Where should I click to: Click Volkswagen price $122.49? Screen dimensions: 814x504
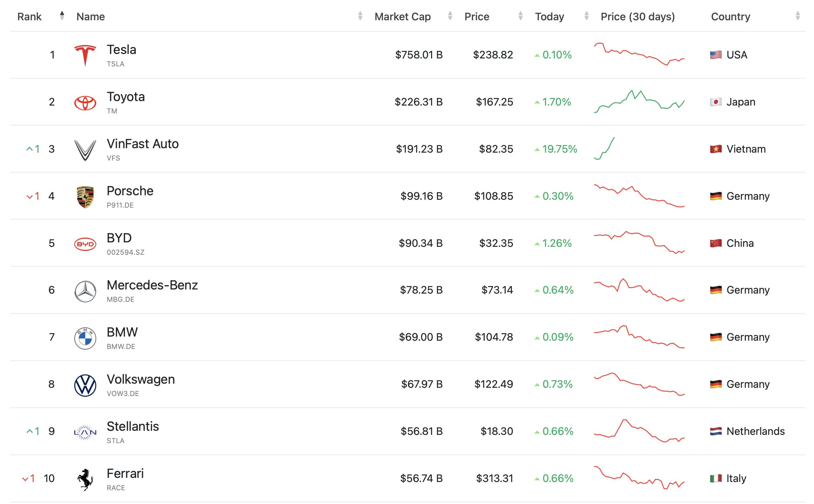pyautogui.click(x=494, y=384)
